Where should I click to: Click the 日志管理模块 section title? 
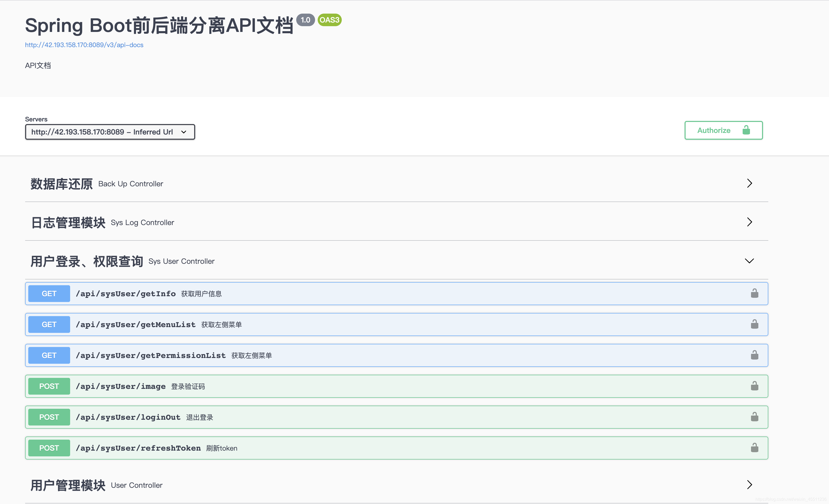pos(68,223)
